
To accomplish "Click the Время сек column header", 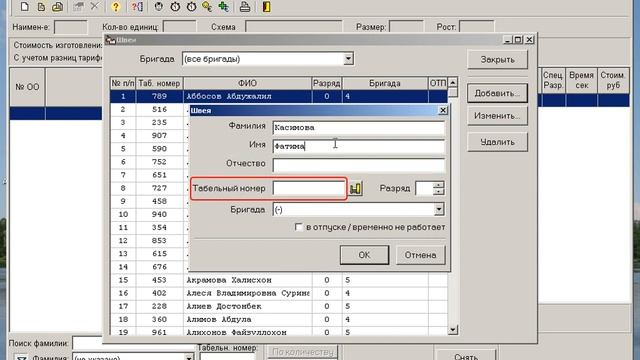I will [x=581, y=80].
